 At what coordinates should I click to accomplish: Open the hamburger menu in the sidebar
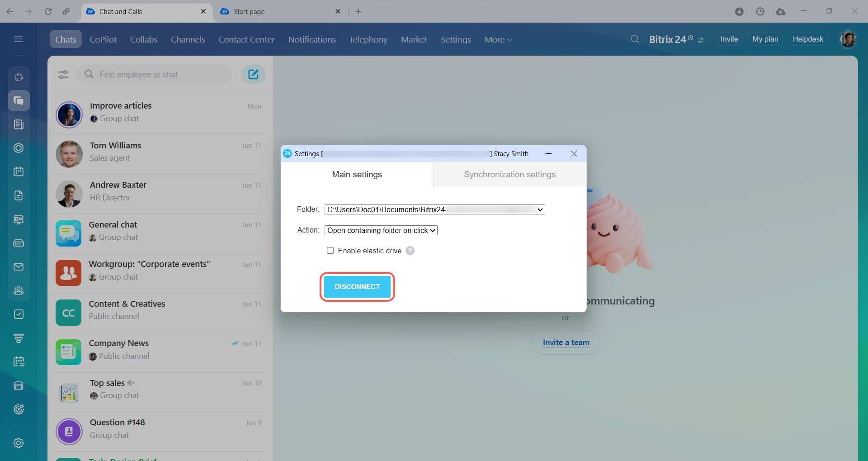pyautogui.click(x=19, y=39)
